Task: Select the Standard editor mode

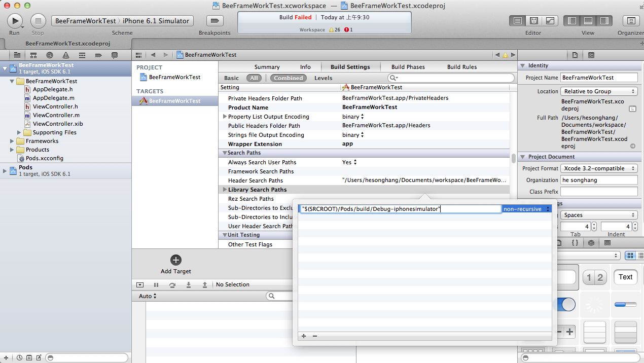Action: click(517, 21)
